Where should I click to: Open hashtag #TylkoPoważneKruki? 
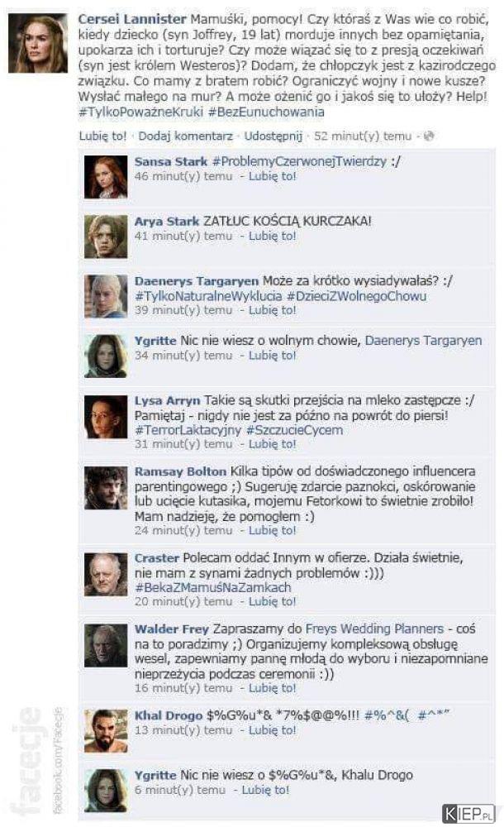point(140,112)
